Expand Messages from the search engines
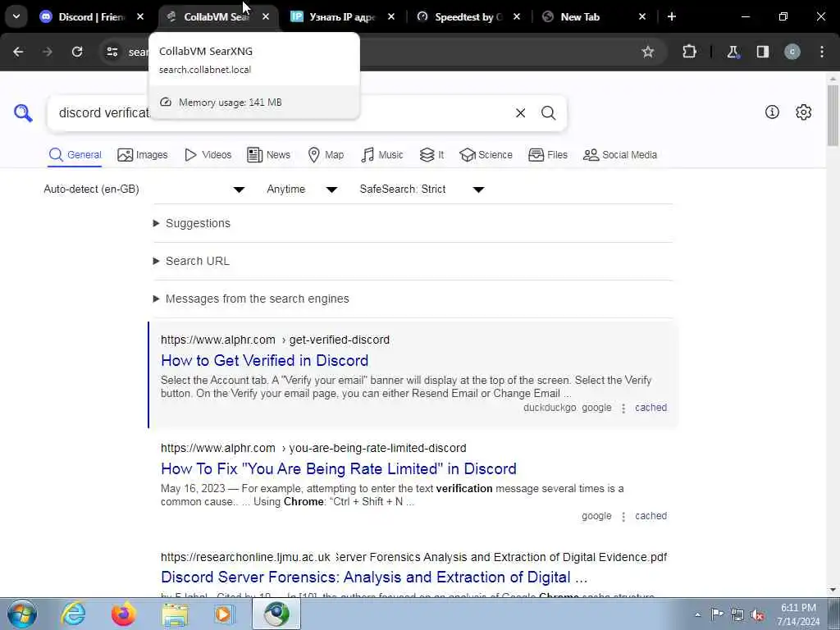The image size is (840, 630). (257, 299)
